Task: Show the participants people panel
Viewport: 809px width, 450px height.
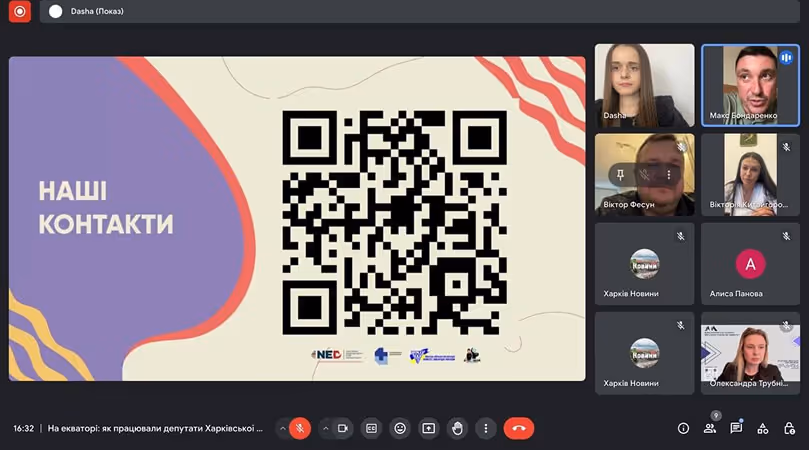Action: tap(710, 428)
